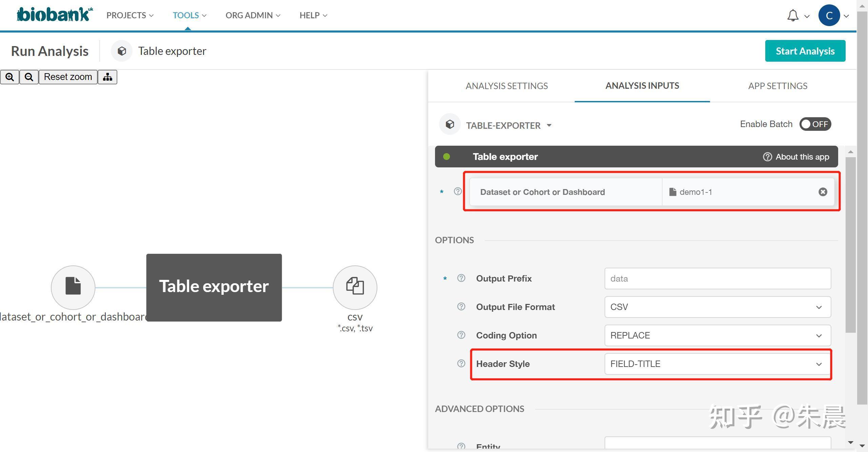Click help icon next to Header Style
Viewport: 868px width, 452px height.
[x=461, y=364]
